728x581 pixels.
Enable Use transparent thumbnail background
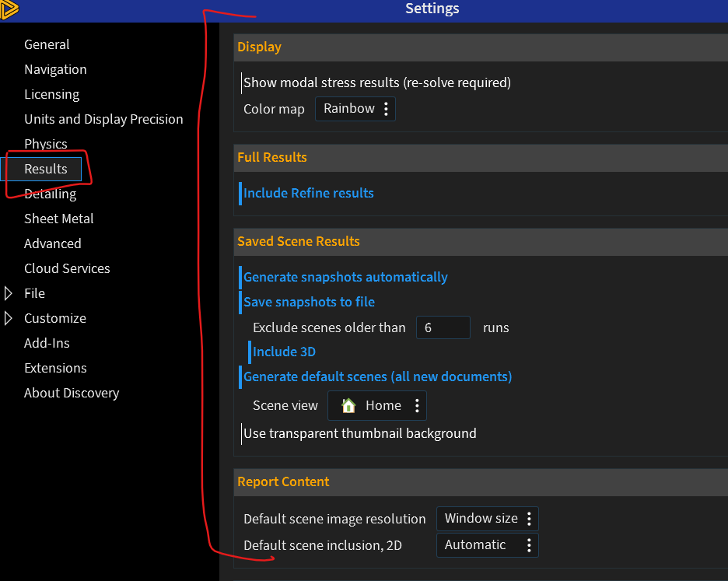click(359, 433)
